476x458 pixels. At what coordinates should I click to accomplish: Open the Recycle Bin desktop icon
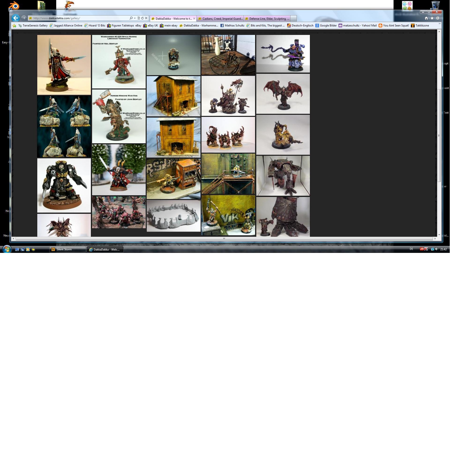click(436, 5)
